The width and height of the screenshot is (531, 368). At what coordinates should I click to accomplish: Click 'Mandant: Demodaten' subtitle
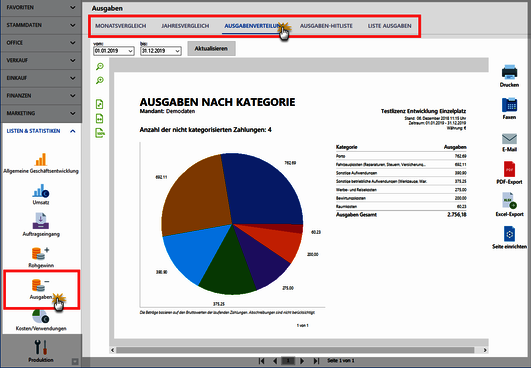pyautogui.click(x=167, y=111)
